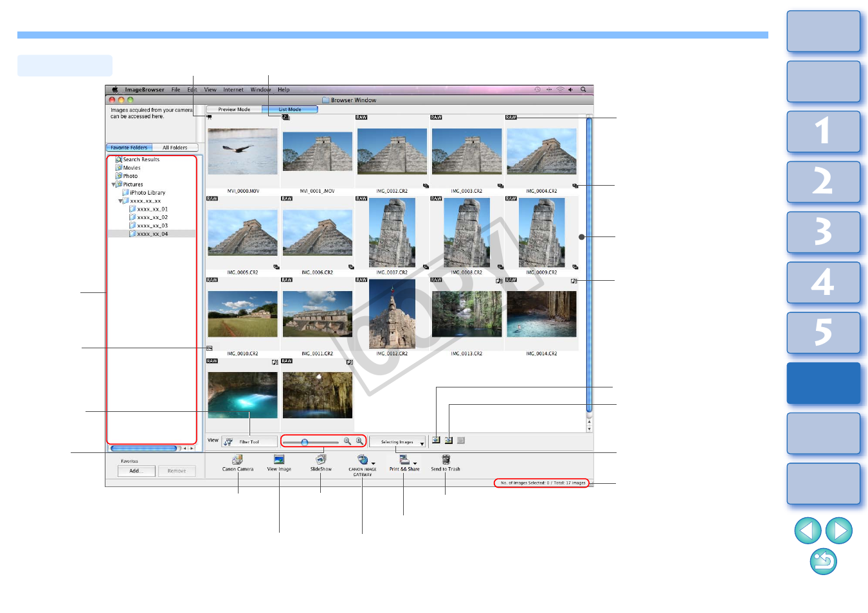
Task: Rotate image right with toolbar icon
Action: tap(449, 441)
